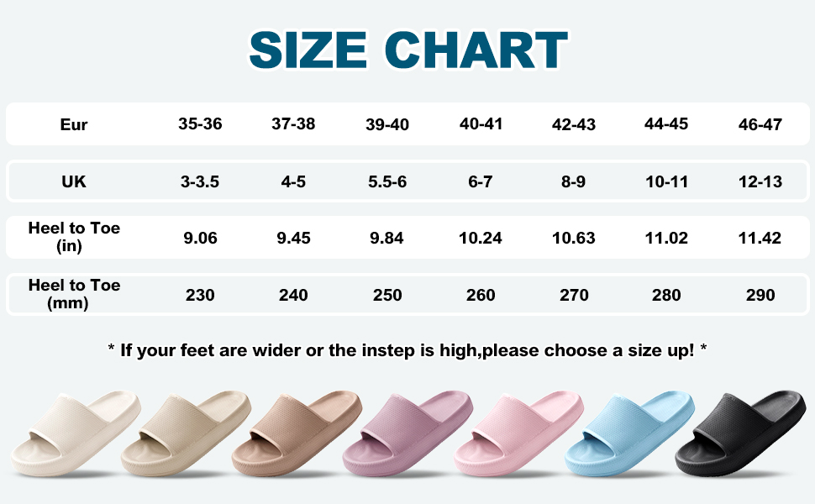Click the Heel to Toe (mm) label
The width and height of the screenshot is (815, 504).
pos(74,294)
